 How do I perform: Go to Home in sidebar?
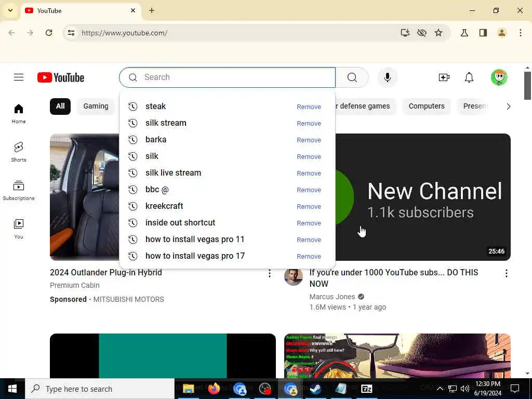19,114
